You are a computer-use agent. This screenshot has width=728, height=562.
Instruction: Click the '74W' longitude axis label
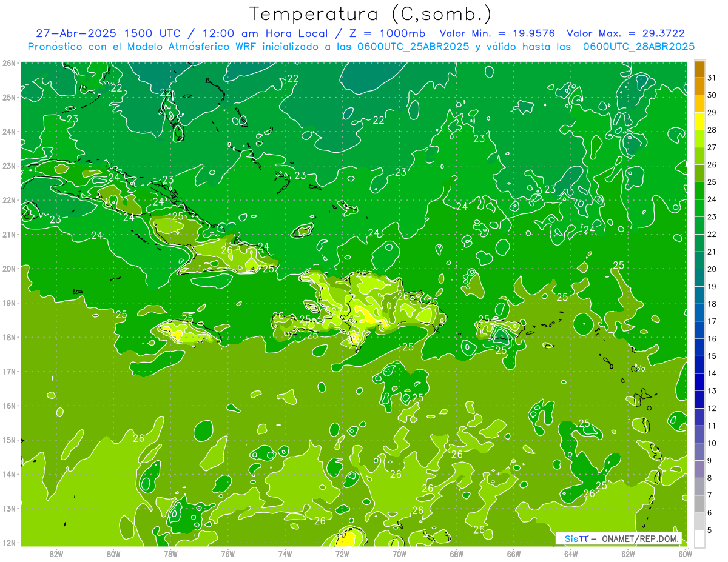pos(285,554)
